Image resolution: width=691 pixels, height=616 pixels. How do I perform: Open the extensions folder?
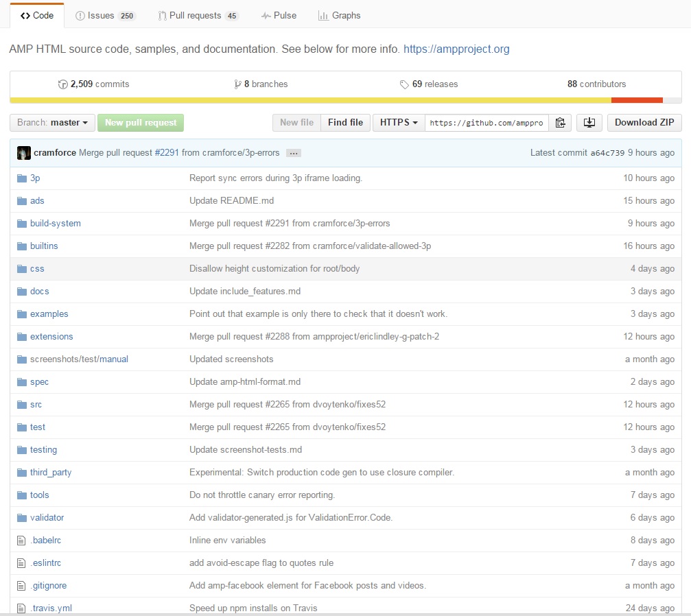51,337
